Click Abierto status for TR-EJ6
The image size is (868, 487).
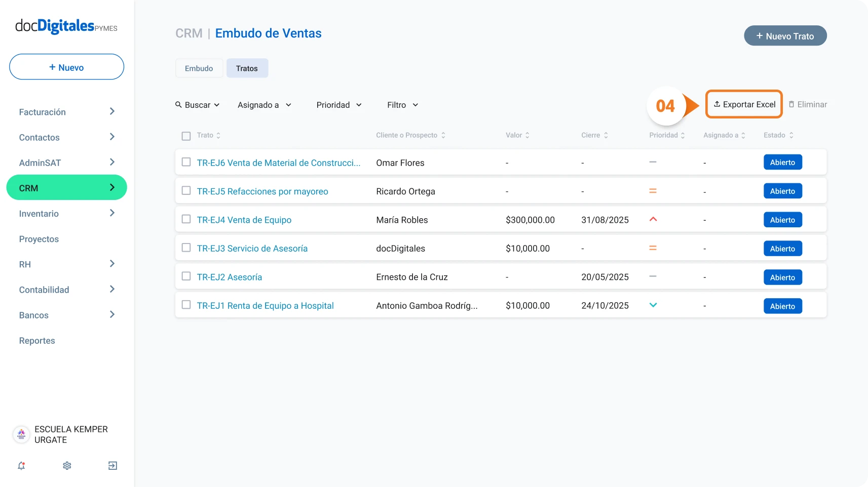pos(782,163)
